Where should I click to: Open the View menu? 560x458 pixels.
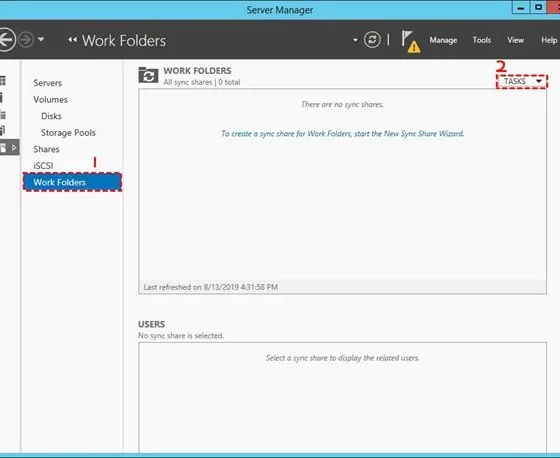(x=515, y=40)
